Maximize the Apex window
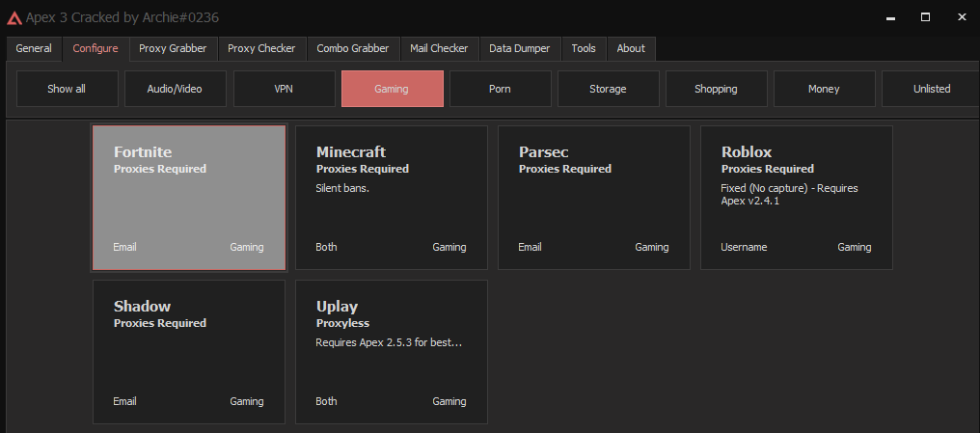The width and height of the screenshot is (980, 433). (926, 17)
